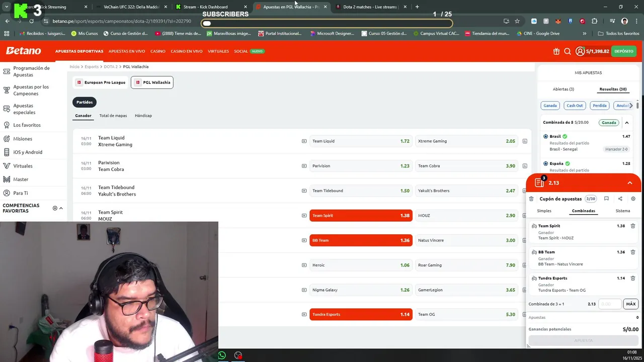
Task: Open Apuestas en Vivo menu
Action: click(x=127, y=51)
